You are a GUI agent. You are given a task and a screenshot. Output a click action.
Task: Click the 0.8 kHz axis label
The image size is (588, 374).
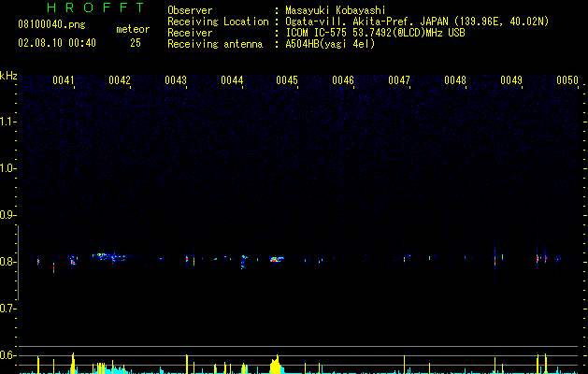tap(7, 262)
